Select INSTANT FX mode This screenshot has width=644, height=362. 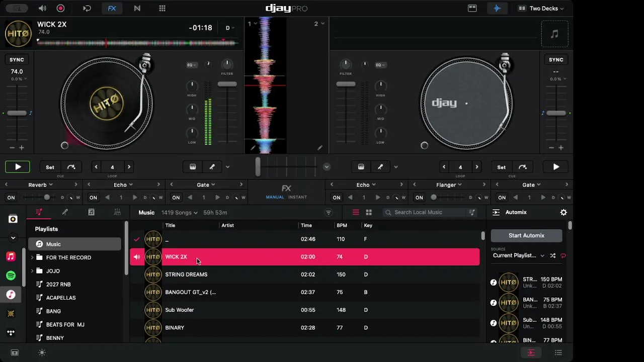pyautogui.click(x=297, y=197)
